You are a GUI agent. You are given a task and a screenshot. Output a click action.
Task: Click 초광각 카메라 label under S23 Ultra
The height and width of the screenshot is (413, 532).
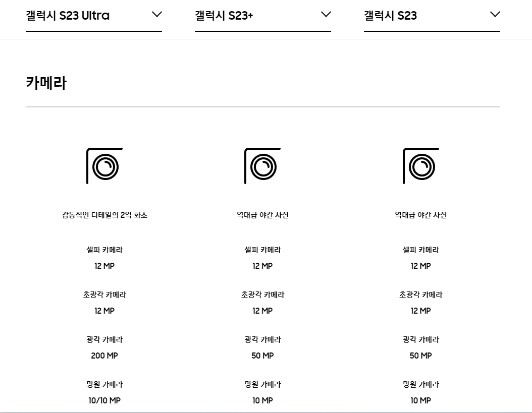pos(104,294)
